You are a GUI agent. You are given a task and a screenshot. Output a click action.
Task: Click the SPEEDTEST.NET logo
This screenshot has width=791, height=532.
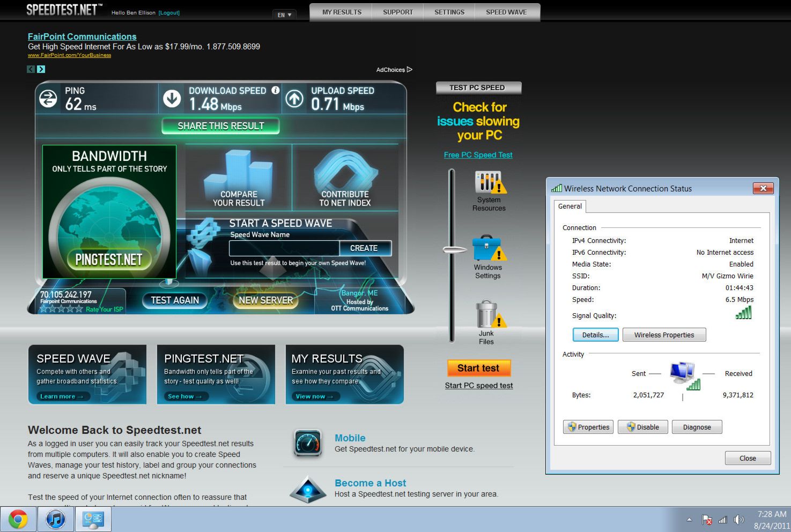pos(64,10)
